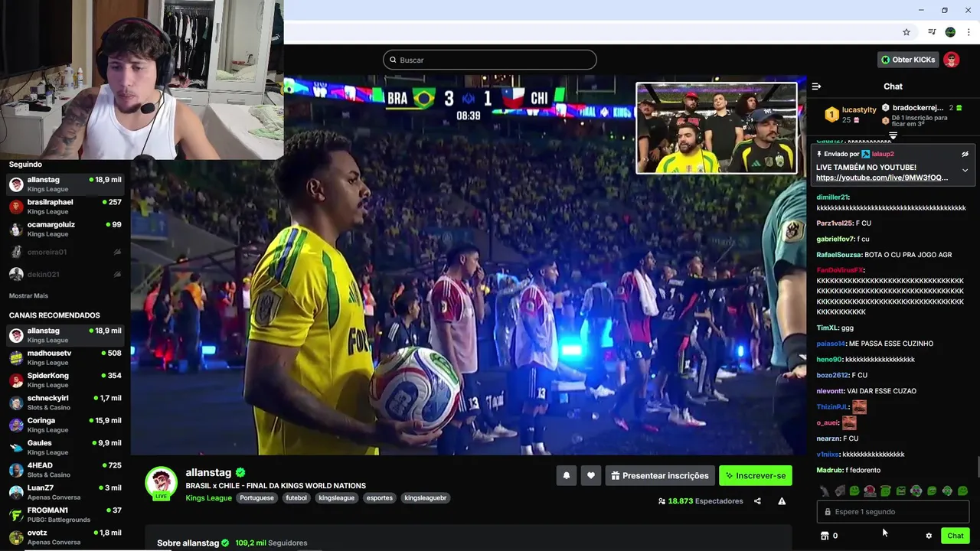Open recommended channel 4HEAD

pos(65,470)
